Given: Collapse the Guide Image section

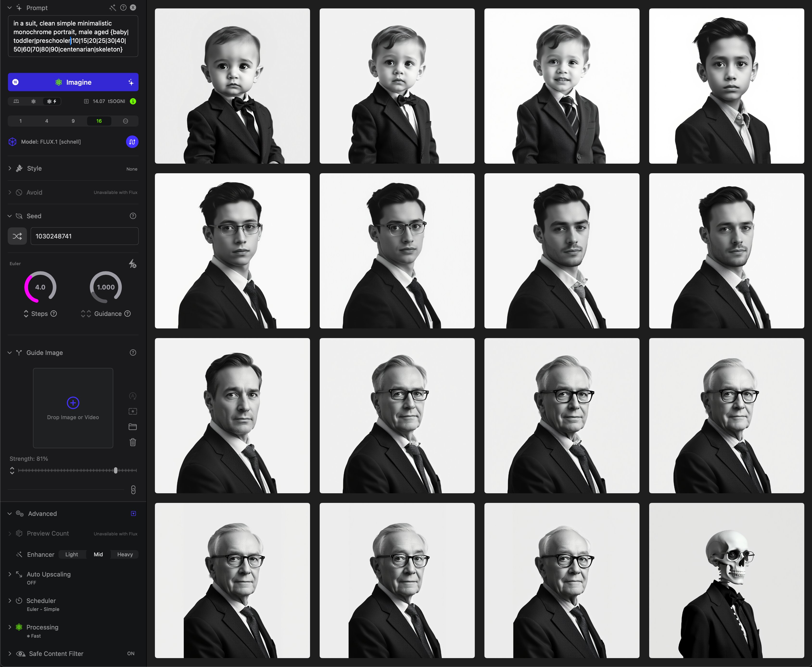Looking at the screenshot, I should tap(10, 353).
